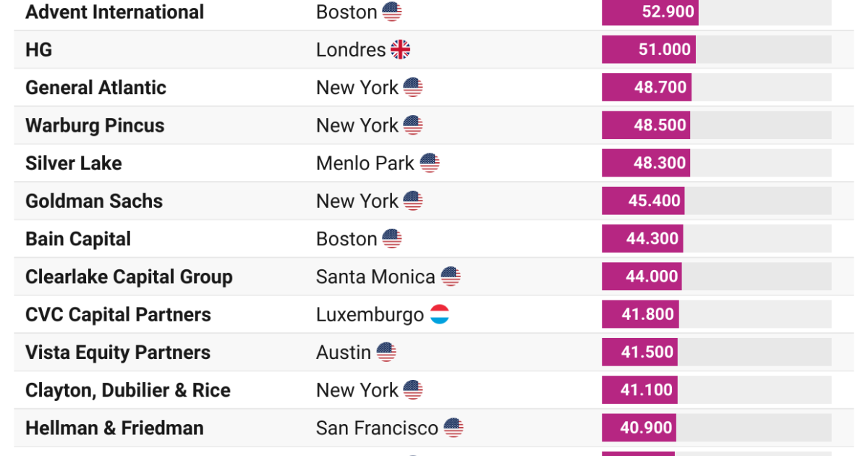The width and height of the screenshot is (868, 456).
Task: Click the 52.900 bar for Advent International
Action: (x=650, y=12)
